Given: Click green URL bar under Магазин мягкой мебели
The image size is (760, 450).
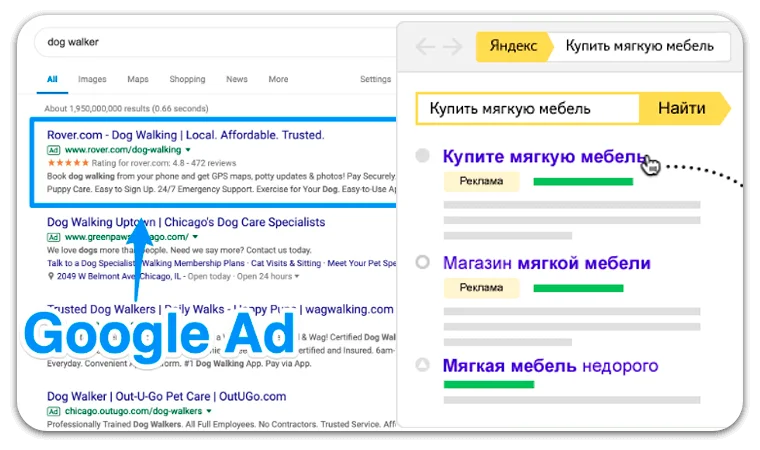Looking at the screenshot, I should (578, 289).
